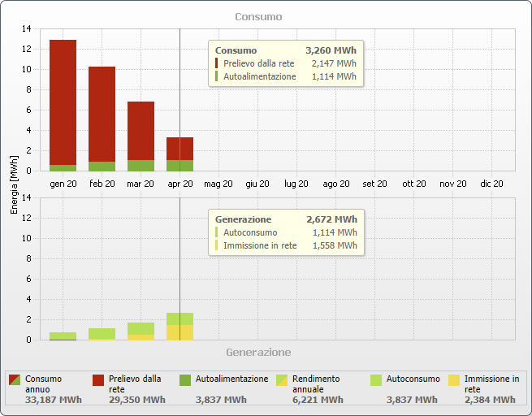
Task: Click the 'gen 20' axis label
Action: (63, 184)
